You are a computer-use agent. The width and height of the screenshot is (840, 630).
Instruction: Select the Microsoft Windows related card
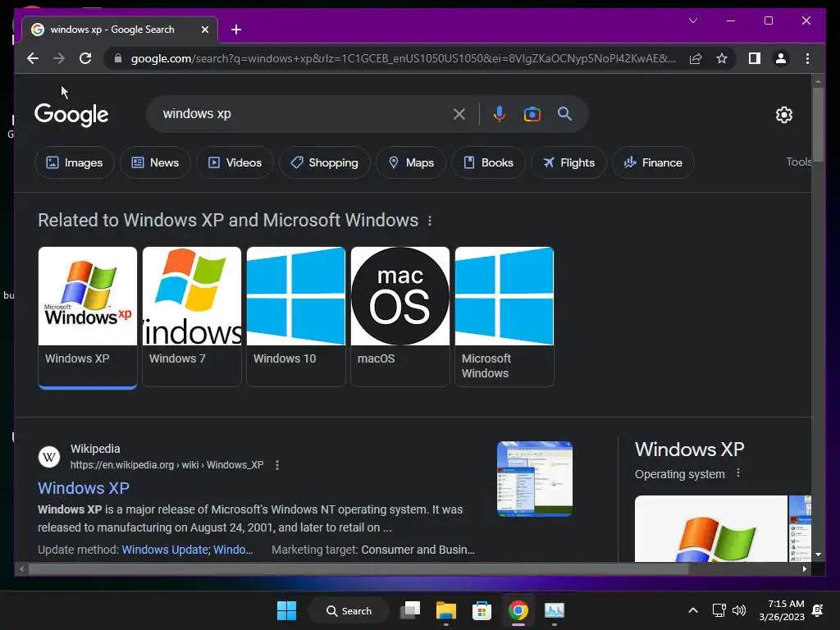click(504, 317)
